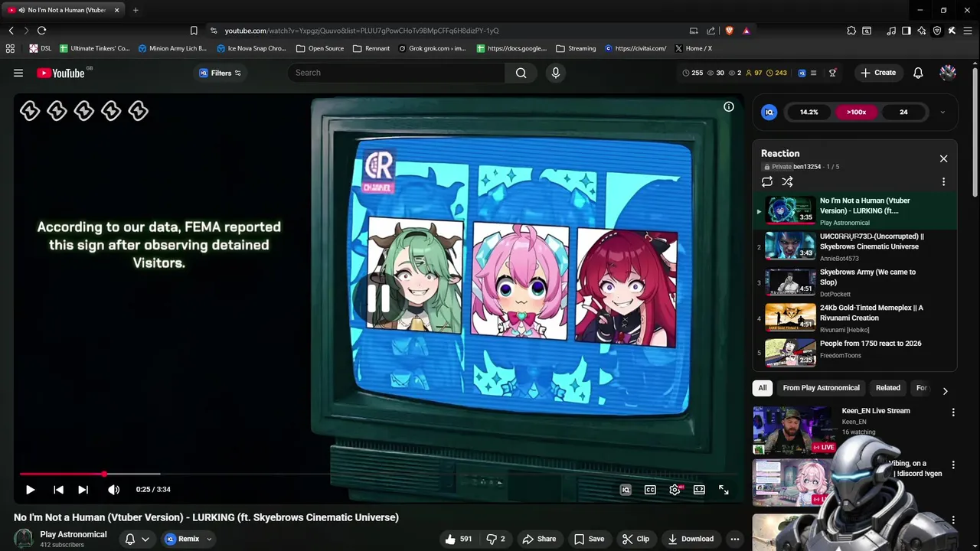Click the video info card icon

729,107
